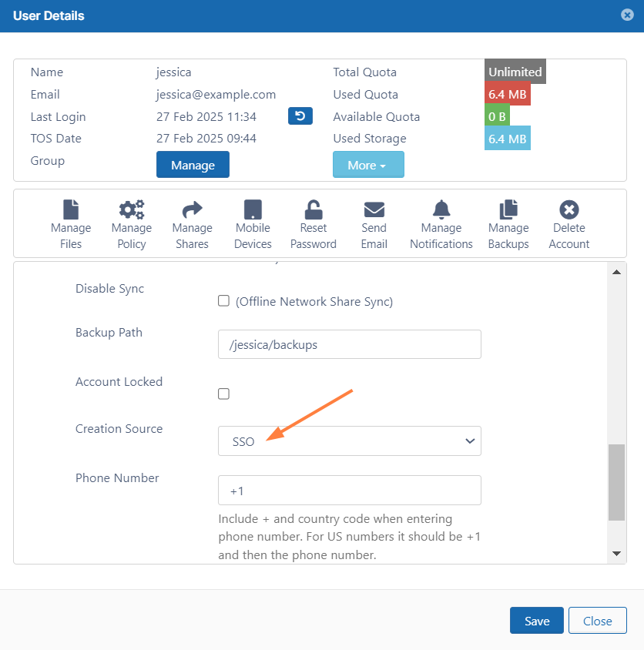Screen dimensions: 644x650
Task: Enable the Disable Sync checkbox
Action: coord(223,301)
